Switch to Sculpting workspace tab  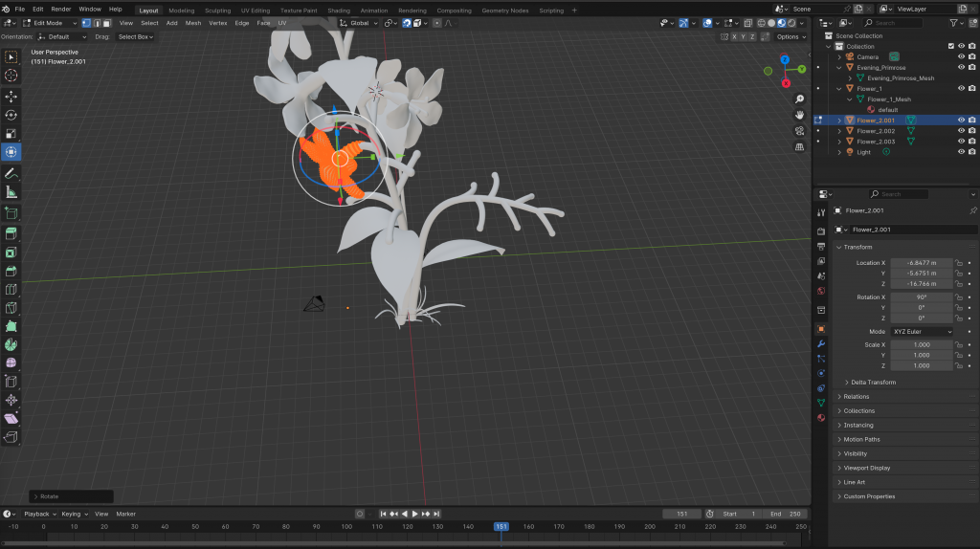point(217,10)
